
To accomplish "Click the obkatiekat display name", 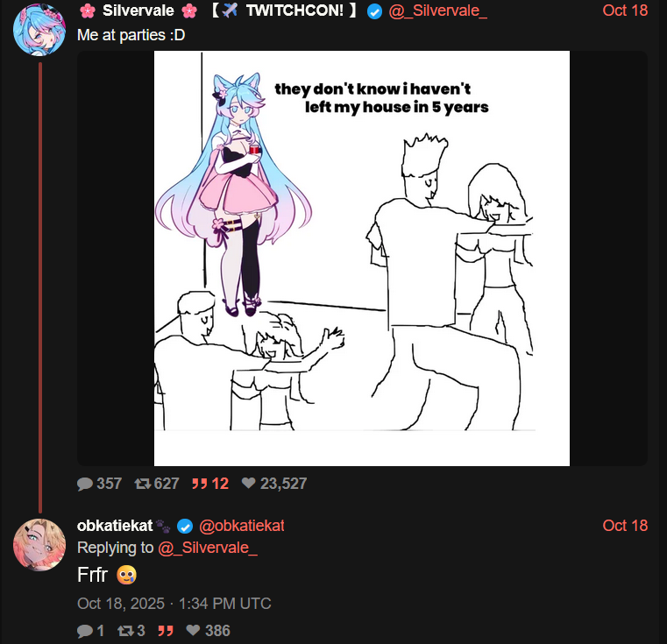I will pos(115,526).
